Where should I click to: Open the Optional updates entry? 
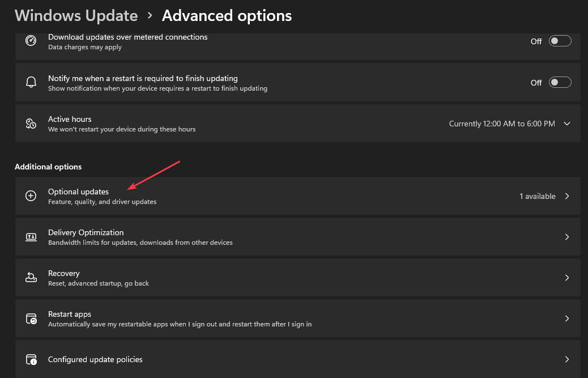pyautogui.click(x=298, y=196)
